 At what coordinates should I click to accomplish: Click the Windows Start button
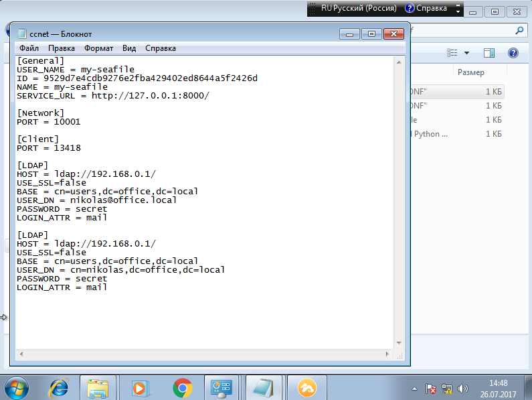pyautogui.click(x=16, y=387)
